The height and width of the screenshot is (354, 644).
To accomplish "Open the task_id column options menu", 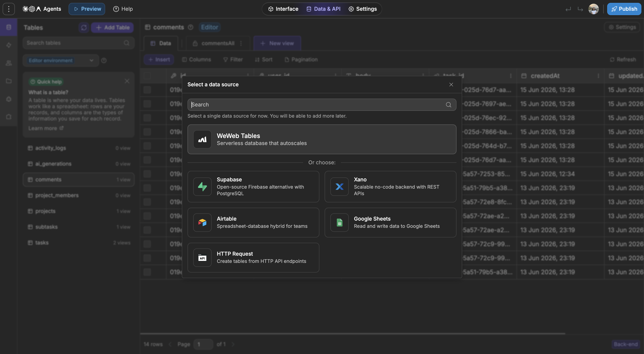I will click(511, 76).
